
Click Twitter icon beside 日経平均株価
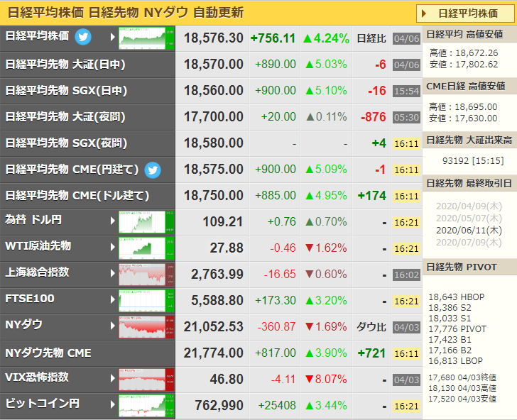point(83,37)
